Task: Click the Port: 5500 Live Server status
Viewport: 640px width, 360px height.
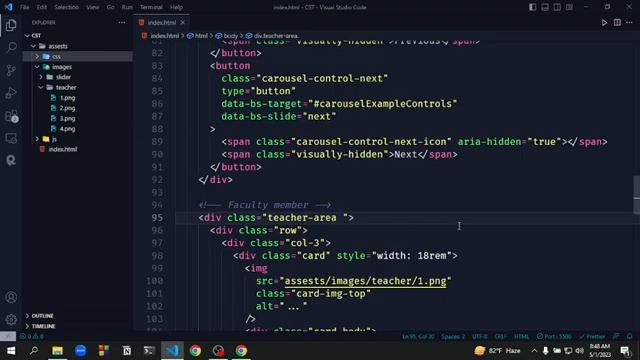Action: pyautogui.click(x=554, y=336)
